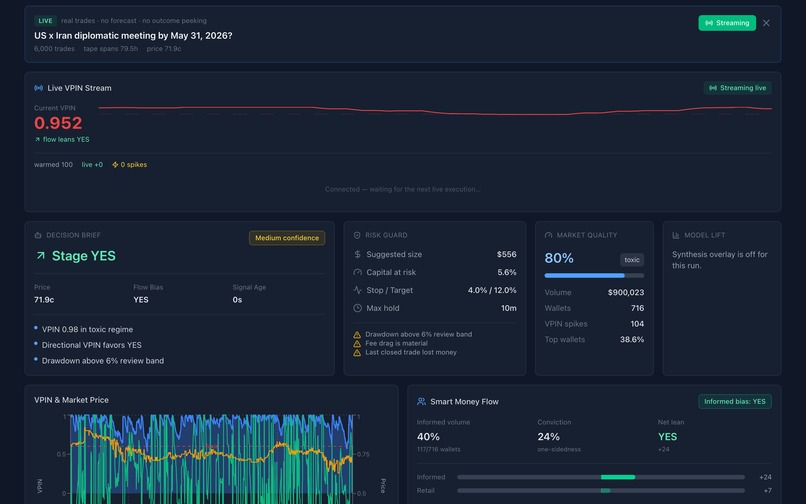Click the tape spans 79.5h text
Screen dimensions: 806x504
click(111, 49)
